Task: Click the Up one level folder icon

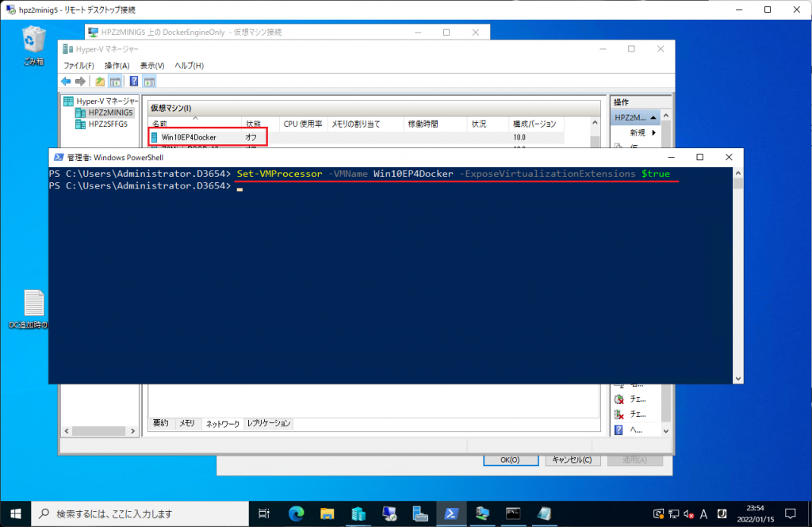Action: pyautogui.click(x=100, y=82)
